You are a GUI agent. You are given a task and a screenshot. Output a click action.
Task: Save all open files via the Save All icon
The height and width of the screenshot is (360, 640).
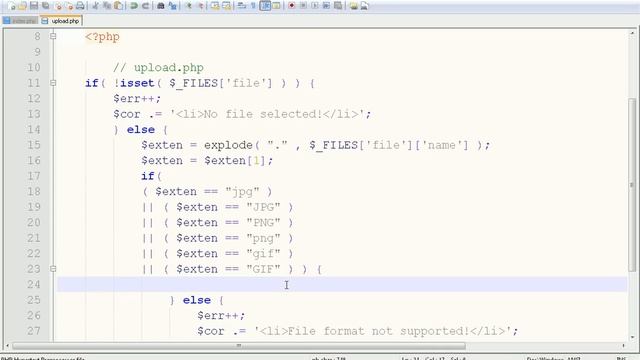point(45,6)
